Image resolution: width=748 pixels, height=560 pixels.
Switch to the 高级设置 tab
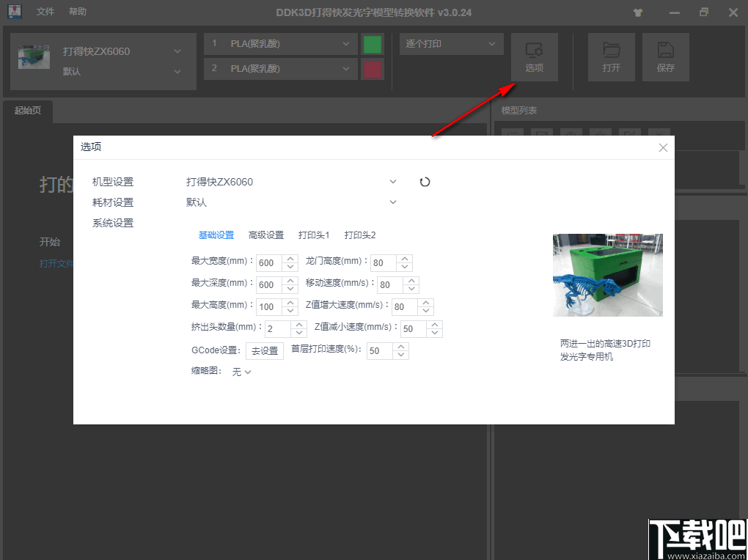click(x=265, y=235)
